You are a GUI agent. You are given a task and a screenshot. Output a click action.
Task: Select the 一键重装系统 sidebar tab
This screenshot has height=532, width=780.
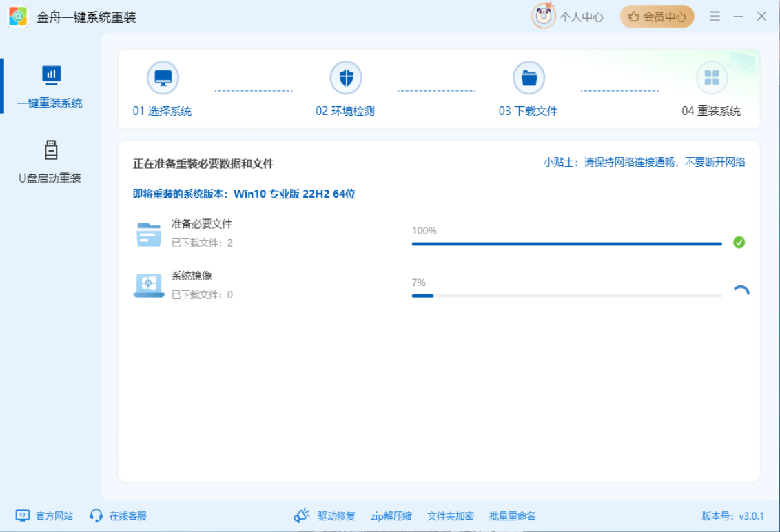pyautogui.click(x=50, y=87)
